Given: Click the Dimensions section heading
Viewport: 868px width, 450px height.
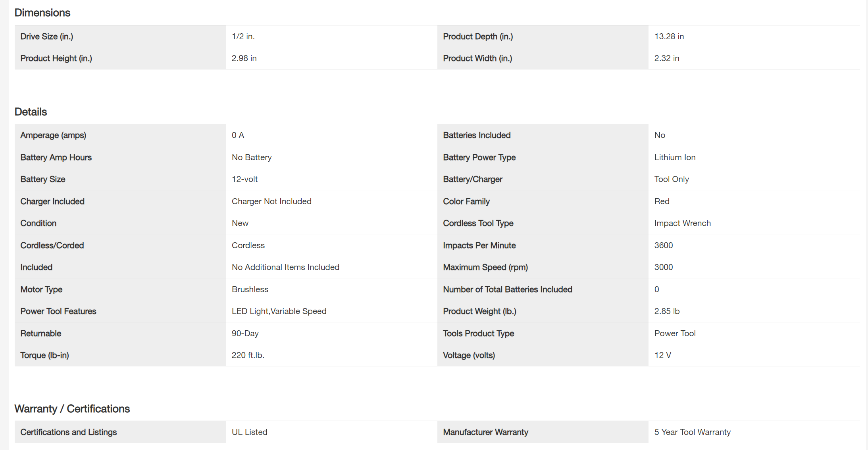Looking at the screenshot, I should coord(42,13).
